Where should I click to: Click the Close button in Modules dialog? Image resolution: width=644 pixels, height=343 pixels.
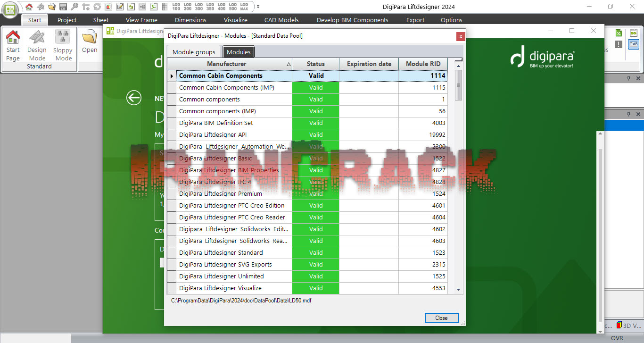441,318
